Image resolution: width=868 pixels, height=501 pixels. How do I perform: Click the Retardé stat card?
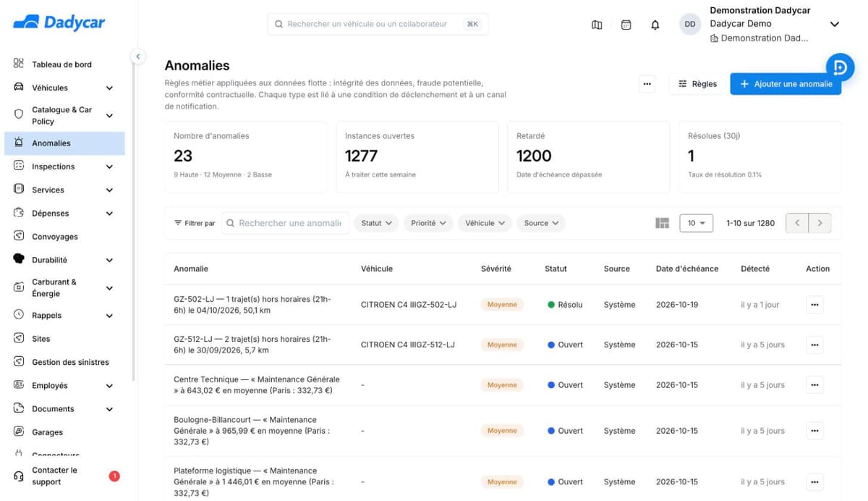589,156
